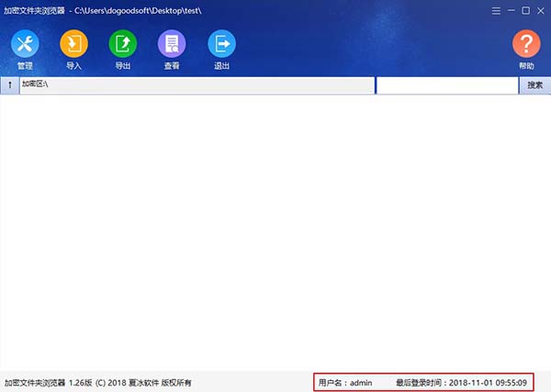Click the 最后登录时间 2018-11-01 09:55:09 text
Image resolution: width=551 pixels, height=392 pixels.
461,383
